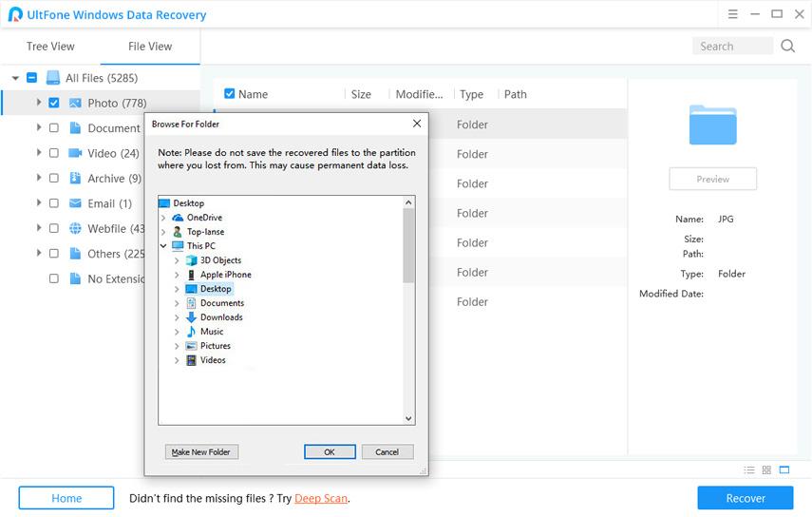Check the Video checkbox
The width and height of the screenshot is (812, 517).
(x=53, y=153)
